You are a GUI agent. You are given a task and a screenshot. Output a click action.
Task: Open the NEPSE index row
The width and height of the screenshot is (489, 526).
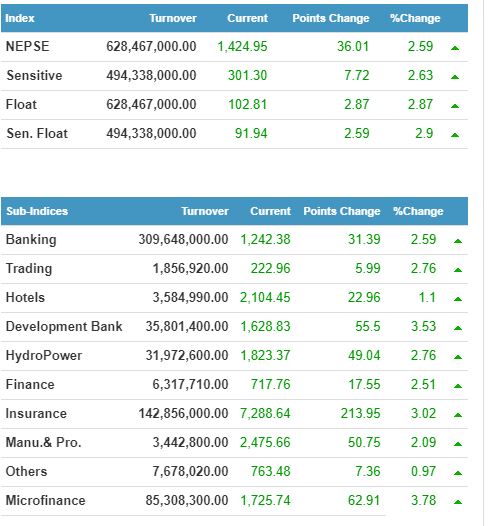[x=234, y=47]
